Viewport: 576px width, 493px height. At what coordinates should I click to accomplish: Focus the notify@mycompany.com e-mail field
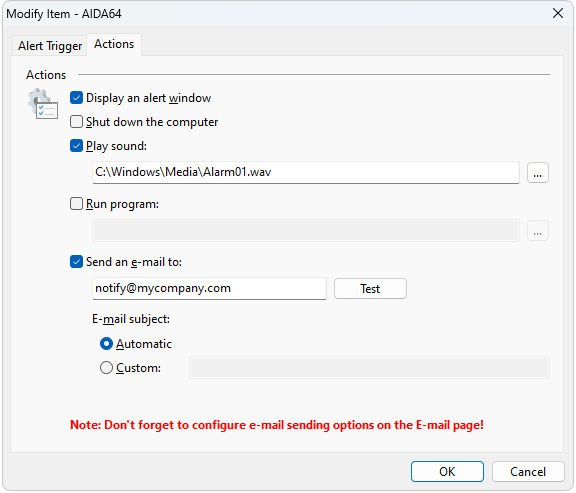point(209,288)
